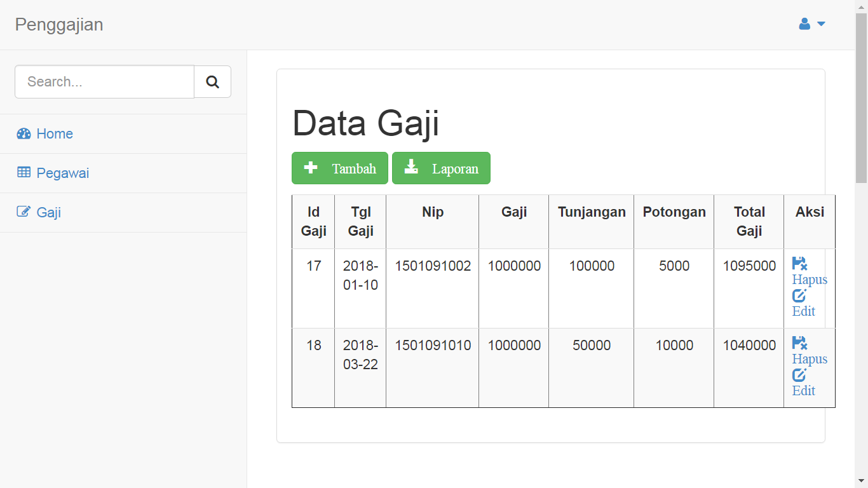The image size is (868, 488).
Task: Click edit icon for Id Gaji 18
Action: (799, 375)
